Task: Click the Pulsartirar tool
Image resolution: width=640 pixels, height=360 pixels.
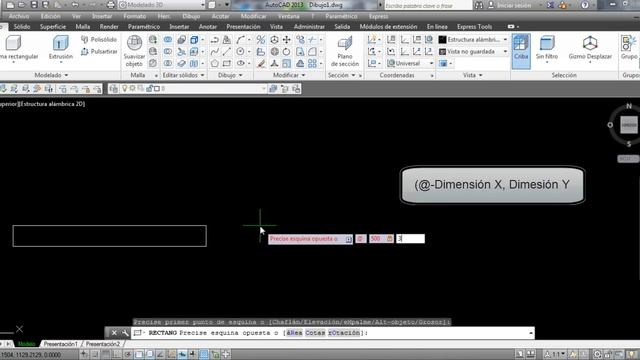Action: [x=99, y=52]
